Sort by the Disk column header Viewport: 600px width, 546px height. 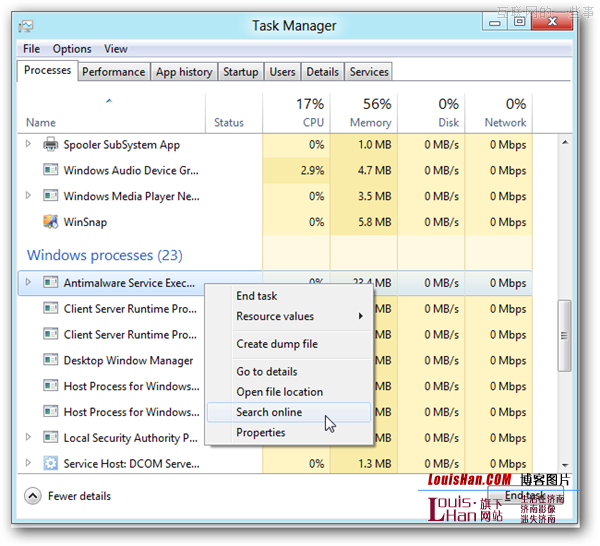tap(448, 122)
